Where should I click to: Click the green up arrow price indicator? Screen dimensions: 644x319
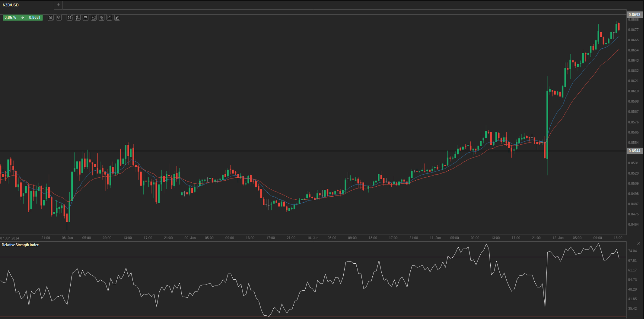(x=23, y=18)
